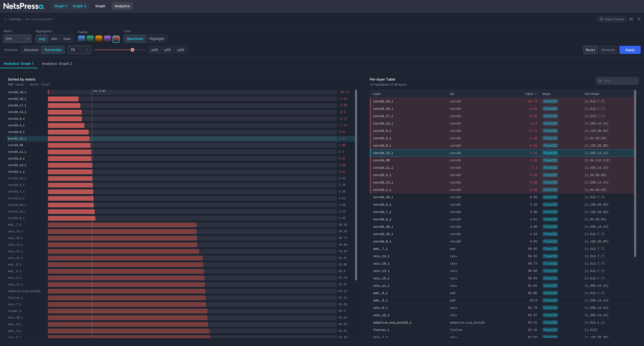This screenshot has height=346, width=644.
Task: Select the Analytics: Graph 1 tab
Action: point(19,64)
